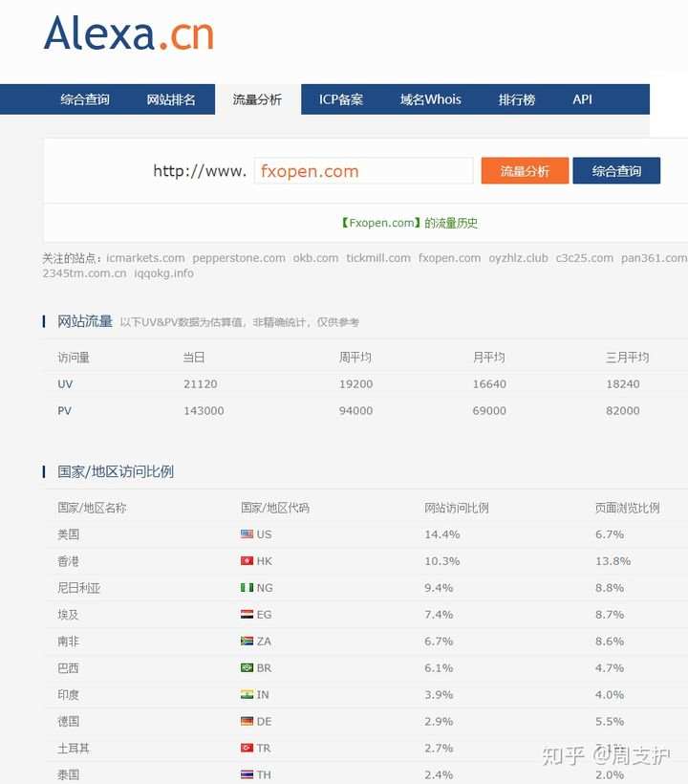The width and height of the screenshot is (688, 784).
Task: Click the Germany flag icon
Action: point(247,721)
